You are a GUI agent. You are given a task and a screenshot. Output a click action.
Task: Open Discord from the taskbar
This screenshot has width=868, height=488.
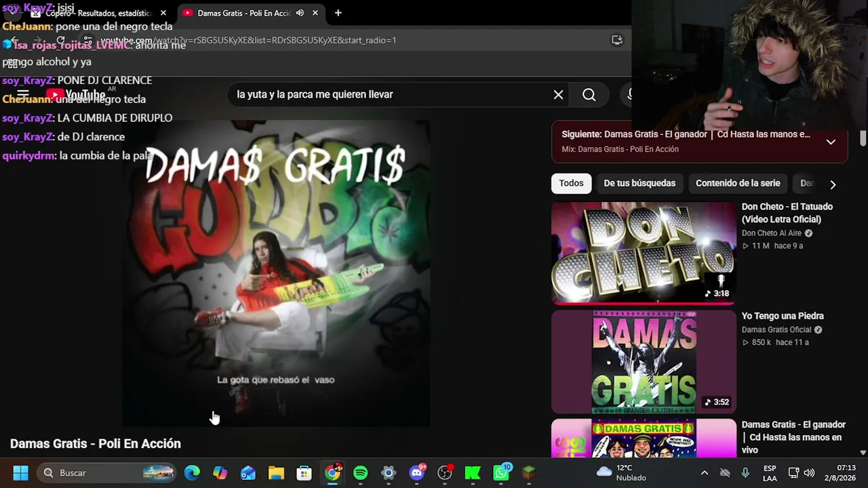pyautogui.click(x=417, y=472)
